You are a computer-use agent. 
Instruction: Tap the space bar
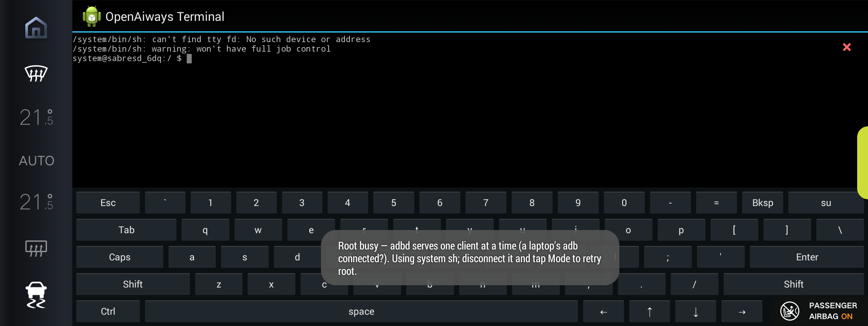pos(361,312)
